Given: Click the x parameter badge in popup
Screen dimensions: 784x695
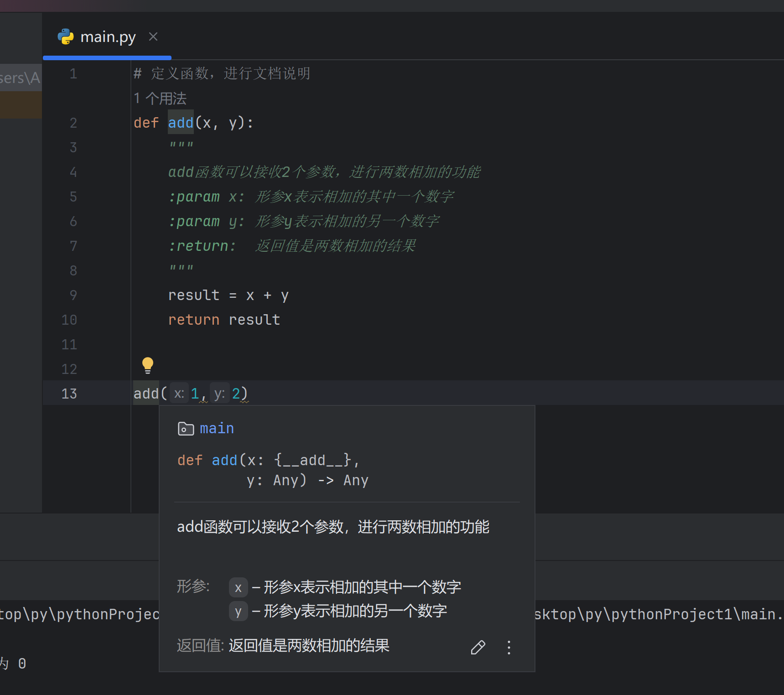Looking at the screenshot, I should (238, 587).
